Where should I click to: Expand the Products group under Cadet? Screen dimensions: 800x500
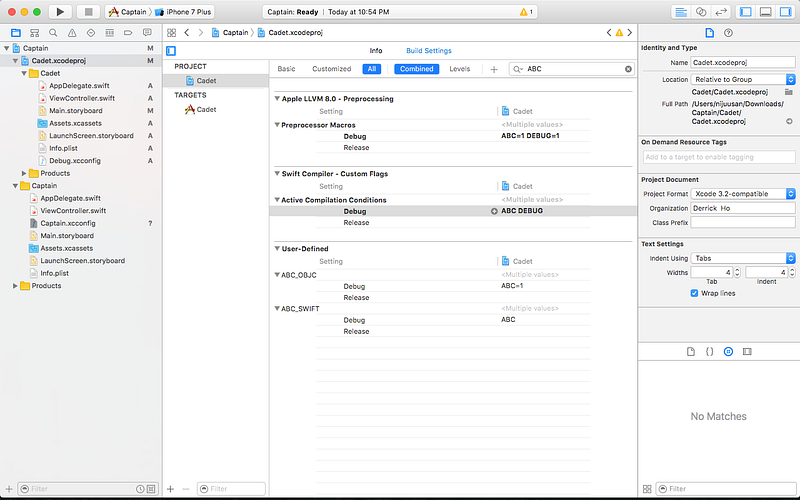(24, 173)
